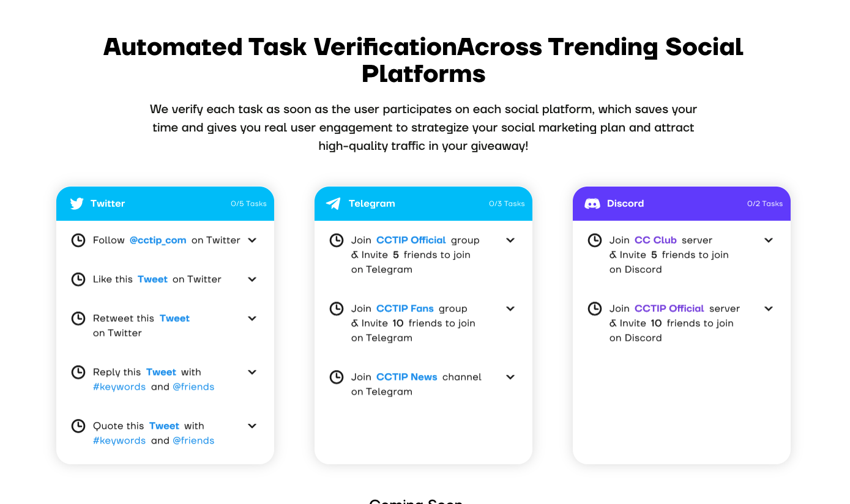The width and height of the screenshot is (850, 504).
Task: Click #keywords in the Quote task
Action: [x=119, y=441]
